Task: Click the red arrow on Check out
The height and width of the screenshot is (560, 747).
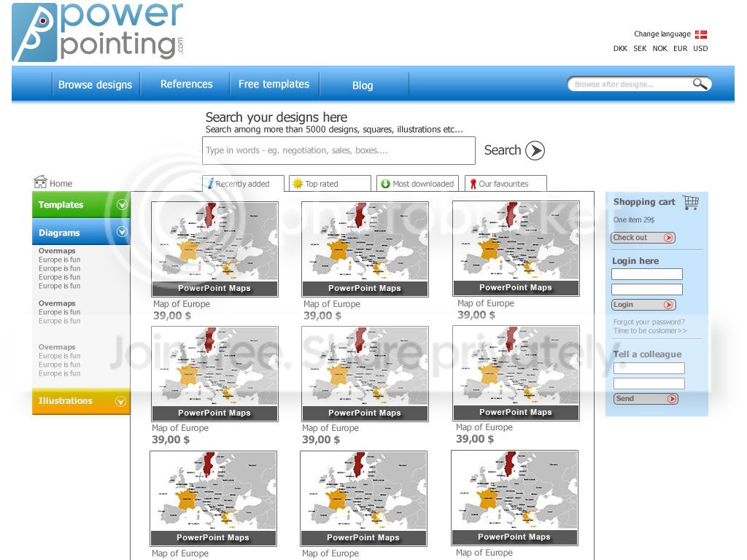Action: pyautogui.click(x=668, y=238)
